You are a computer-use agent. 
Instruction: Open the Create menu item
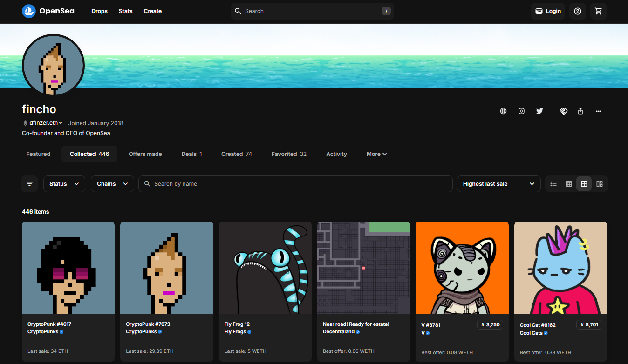[153, 11]
